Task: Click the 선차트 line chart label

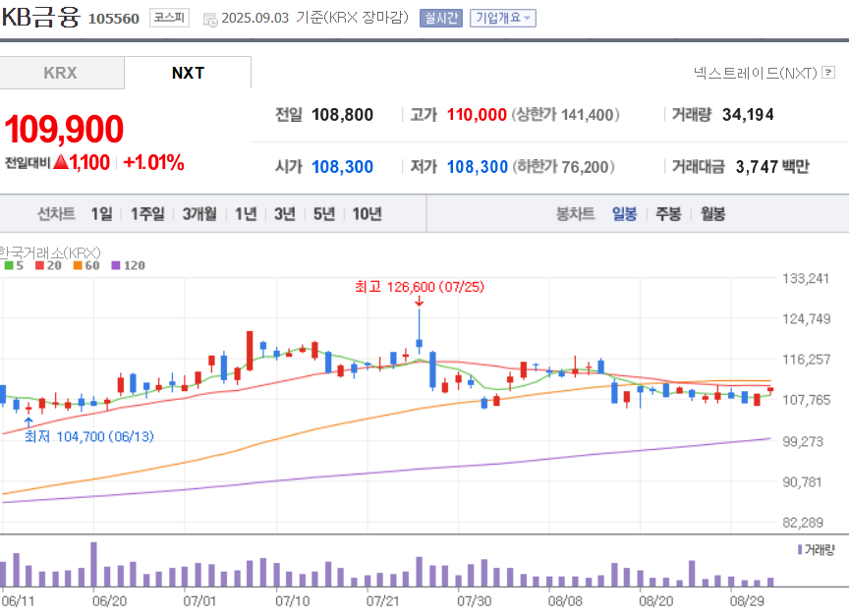Action: point(56,214)
